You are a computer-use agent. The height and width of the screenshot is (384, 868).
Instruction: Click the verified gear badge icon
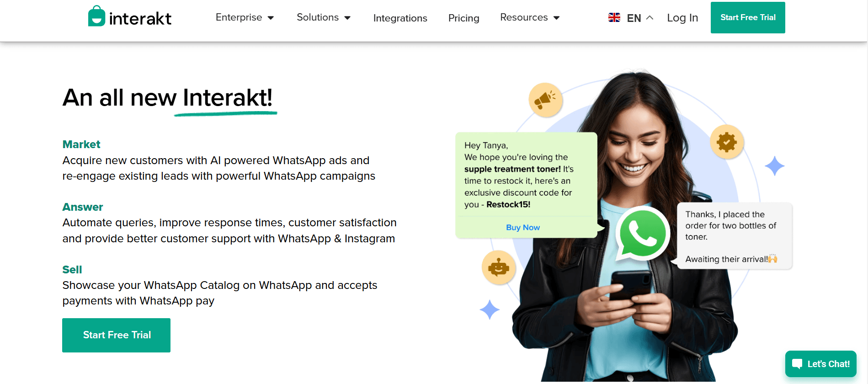(x=727, y=142)
